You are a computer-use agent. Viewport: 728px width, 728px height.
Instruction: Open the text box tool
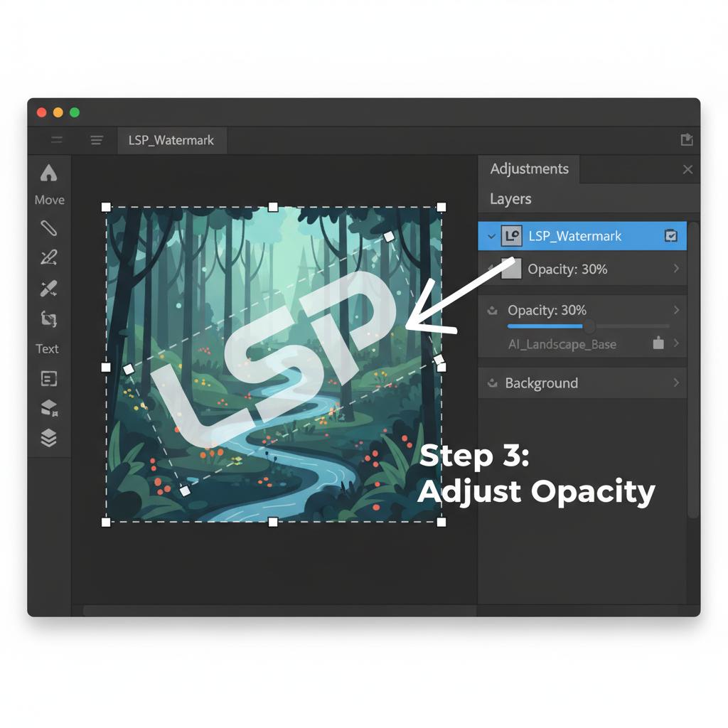click(48, 378)
